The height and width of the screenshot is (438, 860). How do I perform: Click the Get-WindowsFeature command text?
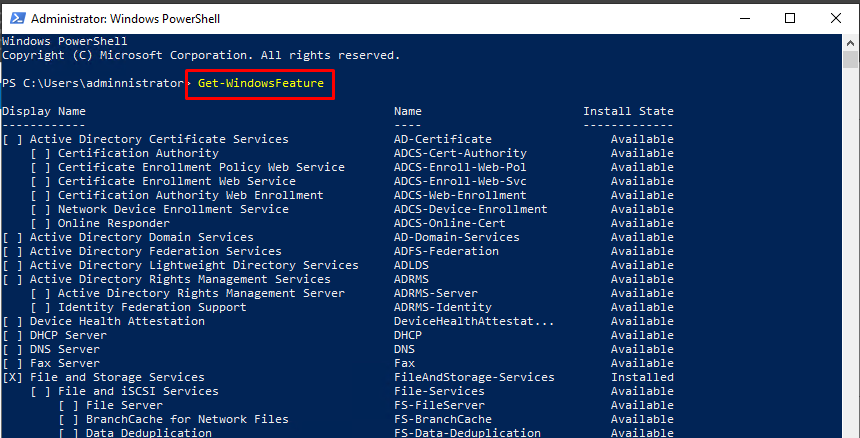261,83
